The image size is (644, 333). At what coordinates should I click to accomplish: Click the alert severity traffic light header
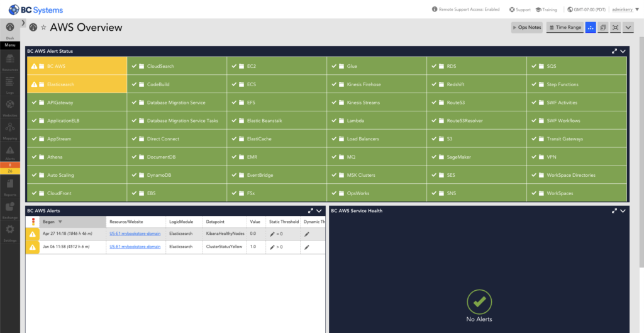(x=33, y=222)
